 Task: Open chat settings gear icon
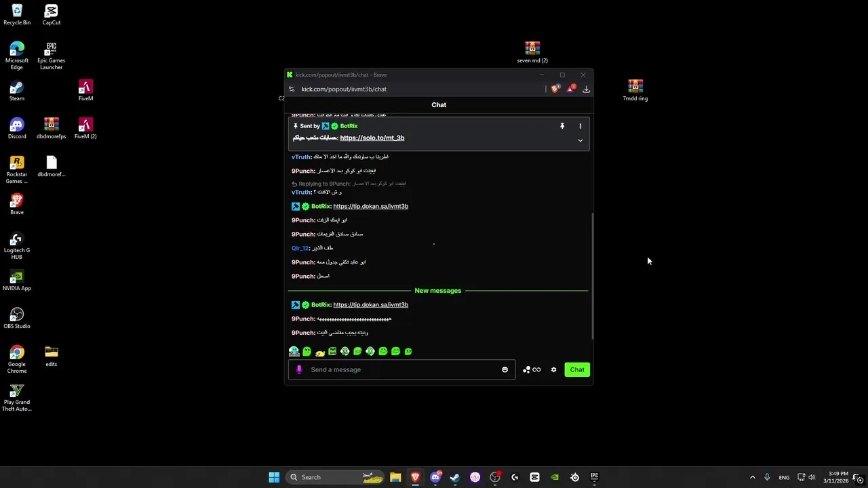(553, 369)
